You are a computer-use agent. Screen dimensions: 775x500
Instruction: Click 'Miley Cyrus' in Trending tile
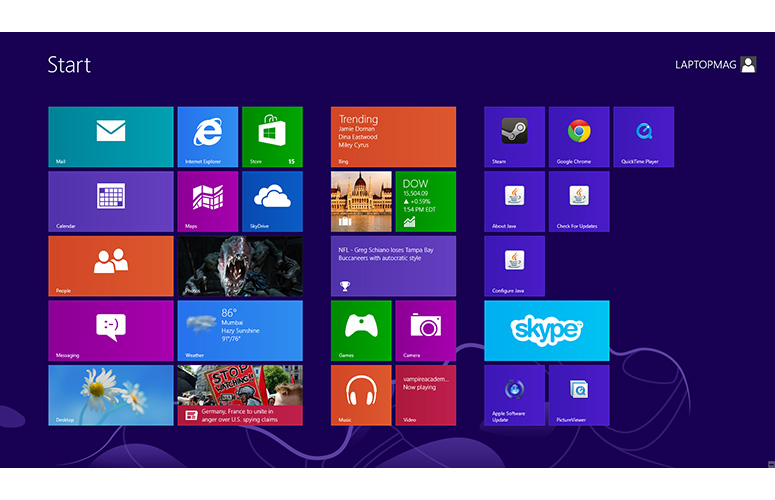pos(353,145)
